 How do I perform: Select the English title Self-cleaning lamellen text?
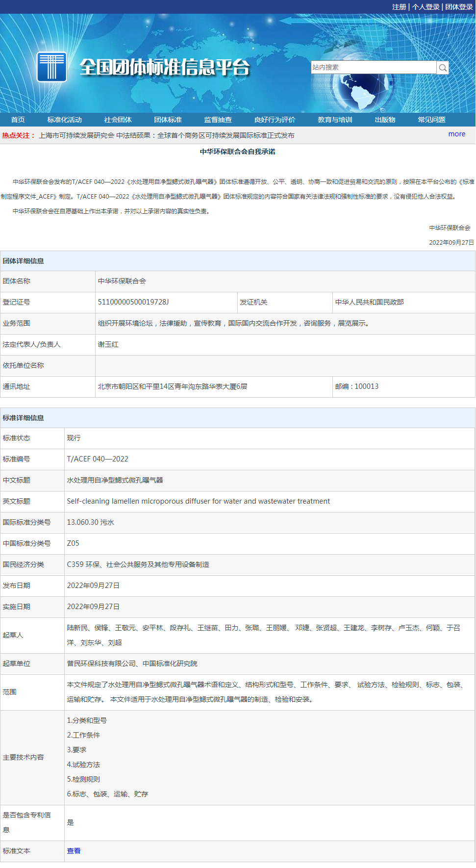pos(198,501)
